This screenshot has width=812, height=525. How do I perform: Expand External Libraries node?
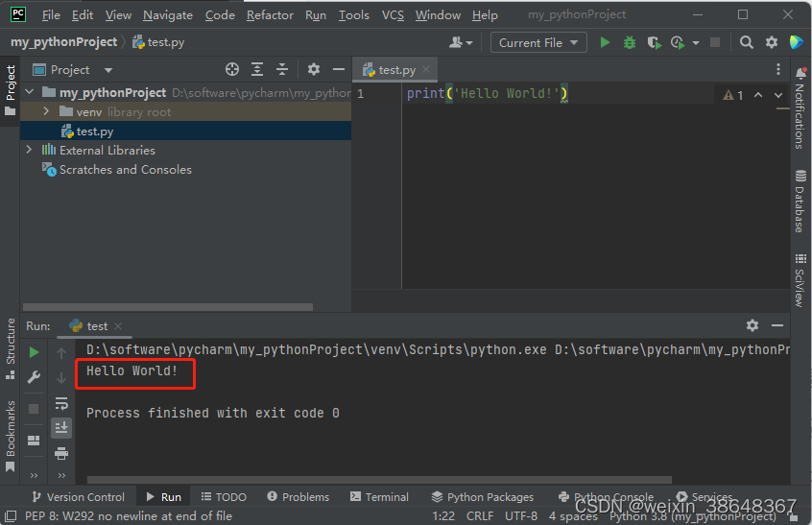(x=30, y=150)
